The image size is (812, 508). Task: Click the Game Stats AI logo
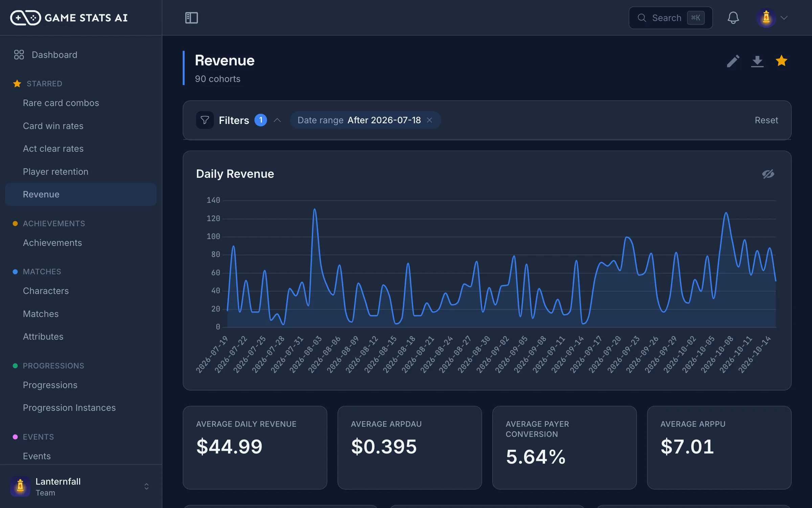tap(69, 18)
